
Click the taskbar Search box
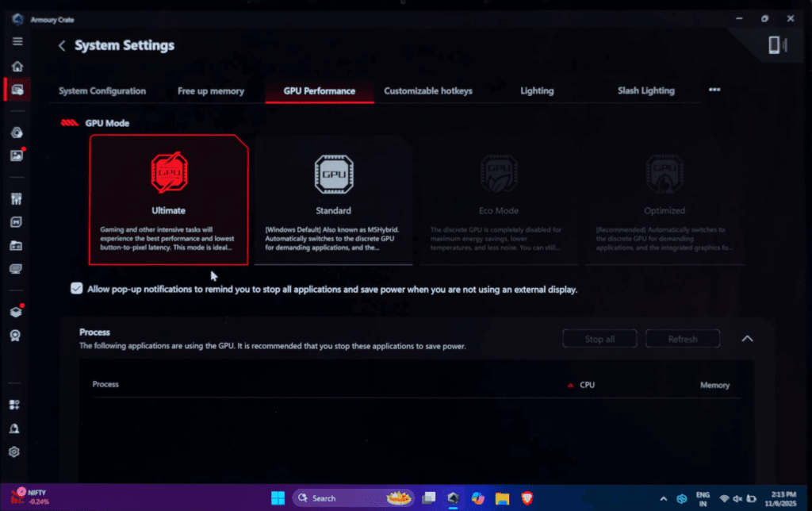pos(333,498)
